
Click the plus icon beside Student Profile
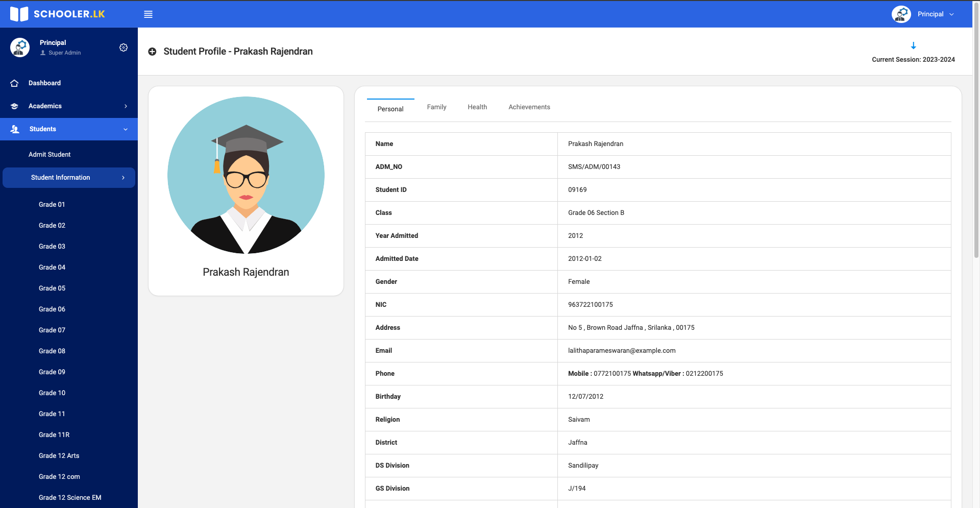(152, 52)
